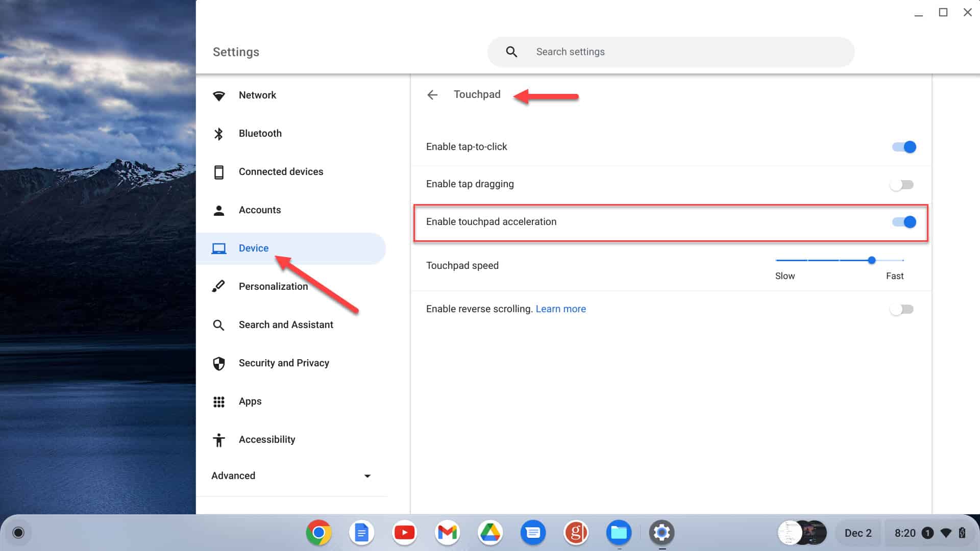Open Chrome browser from taskbar
This screenshot has height=551, width=980.
point(318,532)
